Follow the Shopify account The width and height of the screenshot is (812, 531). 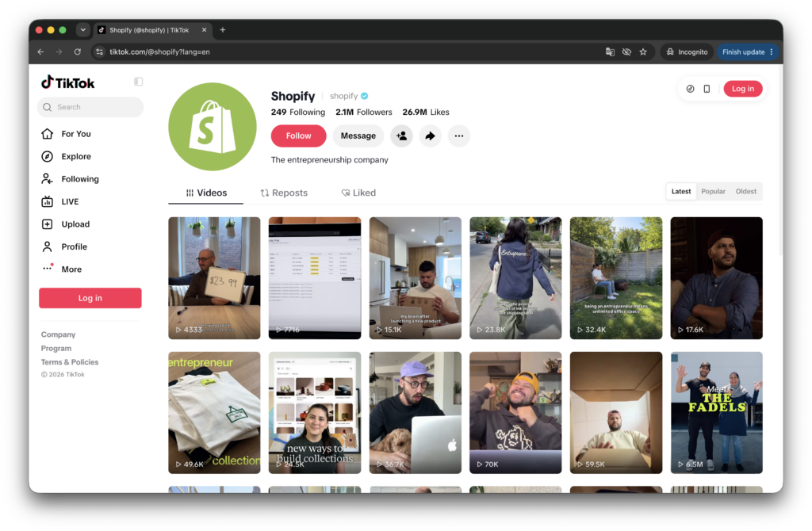tap(298, 136)
